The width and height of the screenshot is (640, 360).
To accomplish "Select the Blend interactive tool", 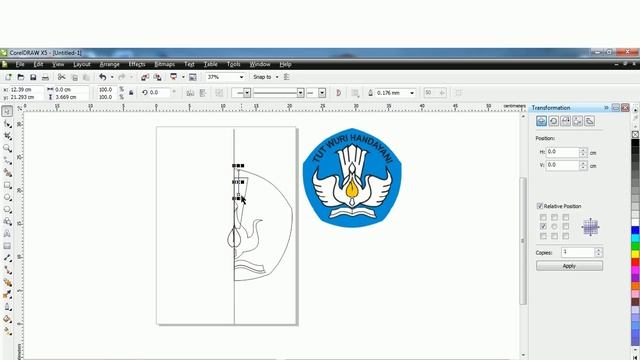I will [7, 282].
